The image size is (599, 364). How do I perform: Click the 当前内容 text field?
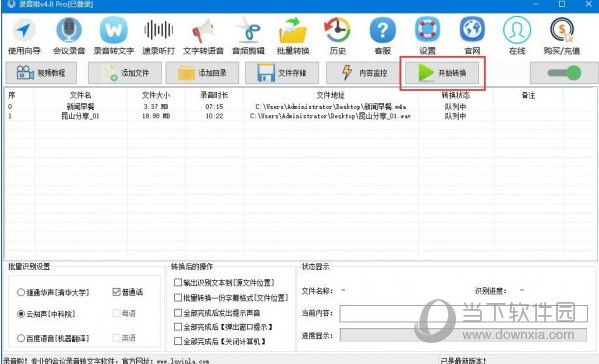point(463,313)
